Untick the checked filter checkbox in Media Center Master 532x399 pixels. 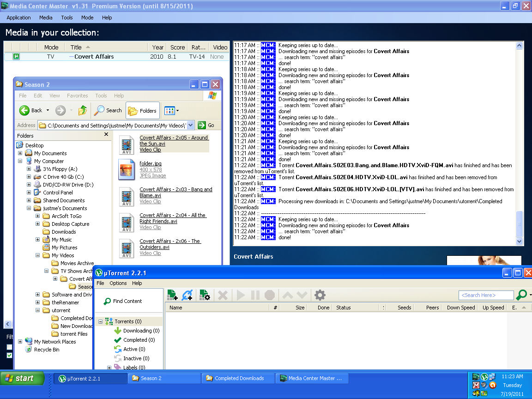(10, 355)
